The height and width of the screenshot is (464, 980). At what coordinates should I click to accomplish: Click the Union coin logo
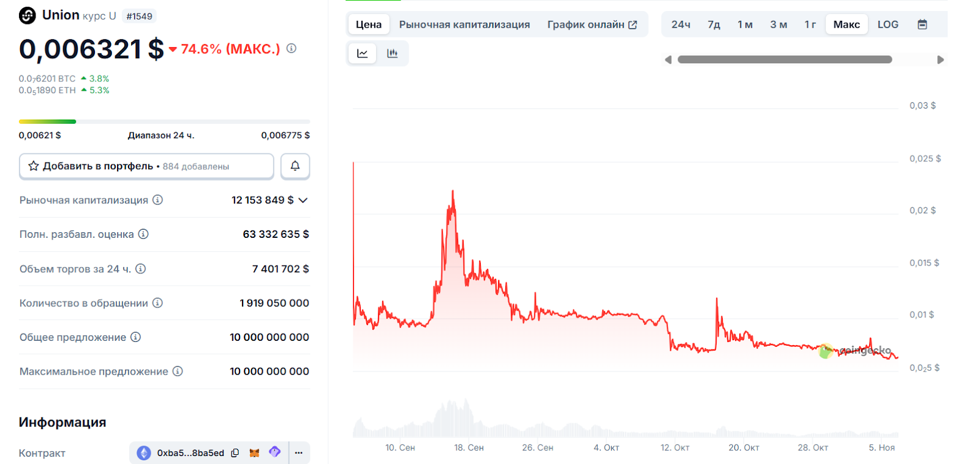pyautogui.click(x=28, y=15)
